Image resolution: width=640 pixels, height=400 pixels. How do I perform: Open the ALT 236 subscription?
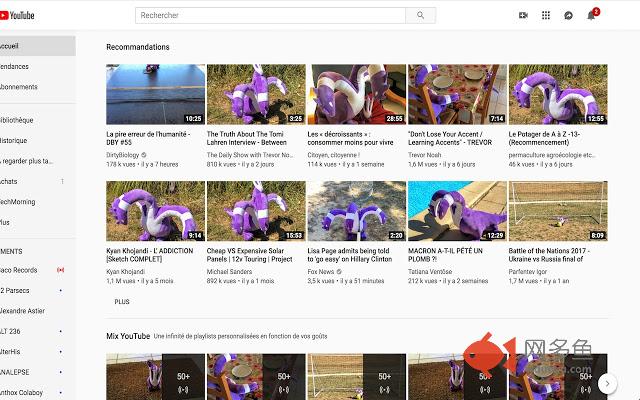click(x=38, y=331)
